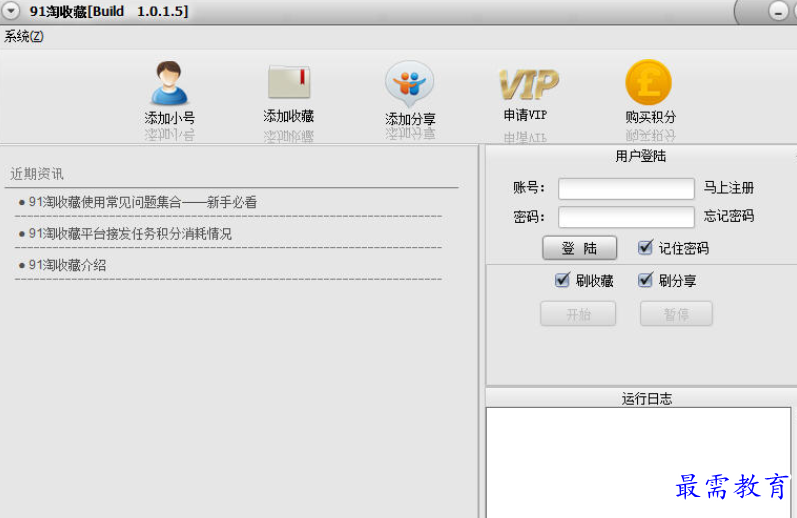Select the 运行日志 panel title
Screen dimensions: 797x518
tap(647, 399)
